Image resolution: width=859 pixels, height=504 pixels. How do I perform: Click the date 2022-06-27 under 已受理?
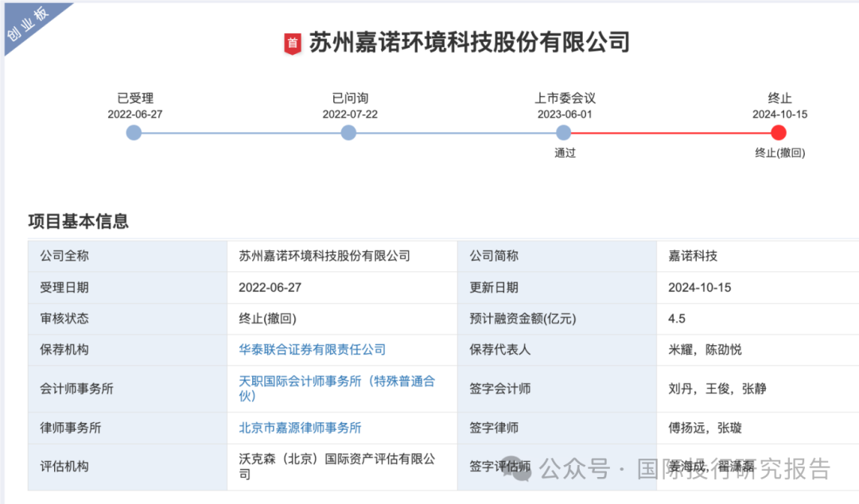click(x=134, y=114)
